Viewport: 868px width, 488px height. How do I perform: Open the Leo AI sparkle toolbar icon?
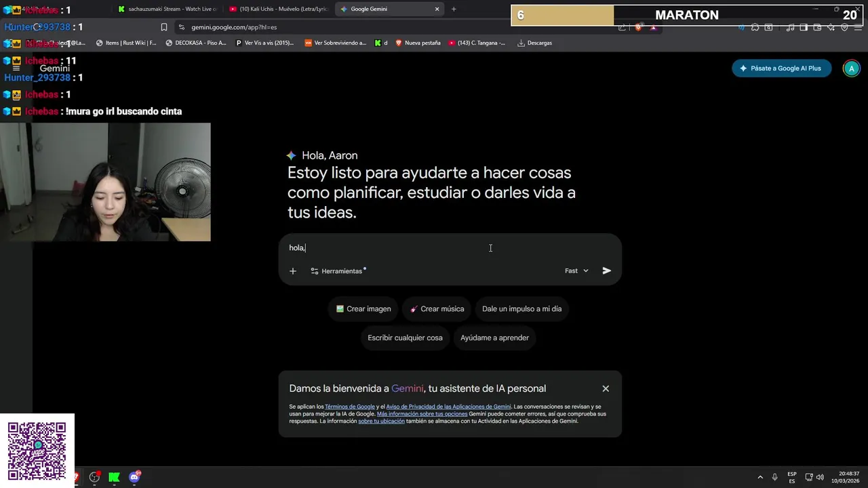[x=831, y=27]
